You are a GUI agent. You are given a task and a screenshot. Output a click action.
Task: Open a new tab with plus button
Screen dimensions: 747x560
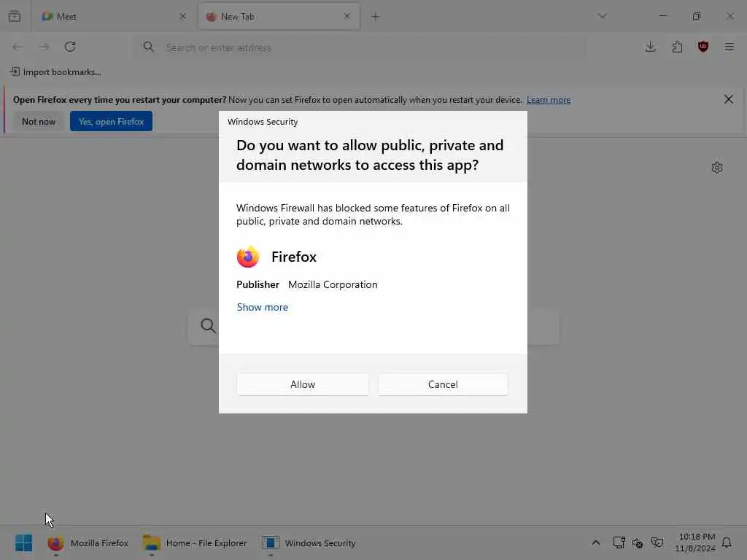tap(376, 17)
